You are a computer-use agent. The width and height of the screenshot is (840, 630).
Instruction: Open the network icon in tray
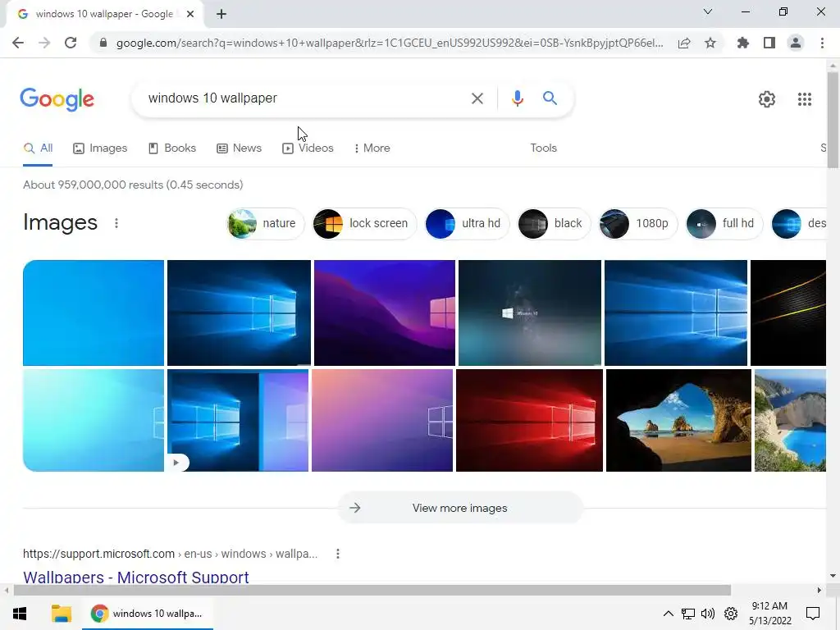click(688, 614)
